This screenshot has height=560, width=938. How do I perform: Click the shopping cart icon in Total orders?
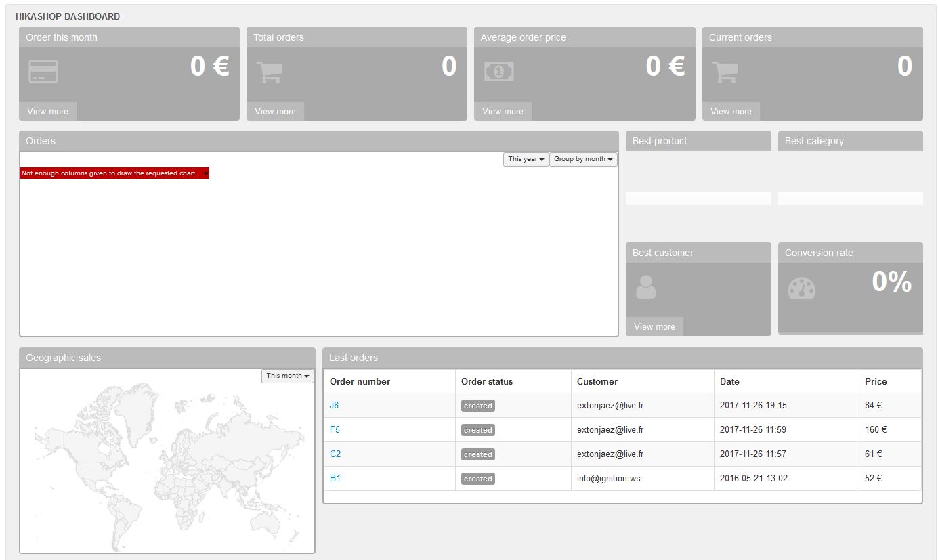click(x=270, y=72)
